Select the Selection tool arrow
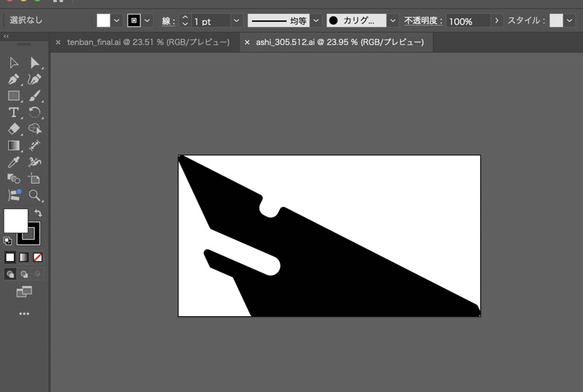The width and height of the screenshot is (583, 392). point(14,63)
